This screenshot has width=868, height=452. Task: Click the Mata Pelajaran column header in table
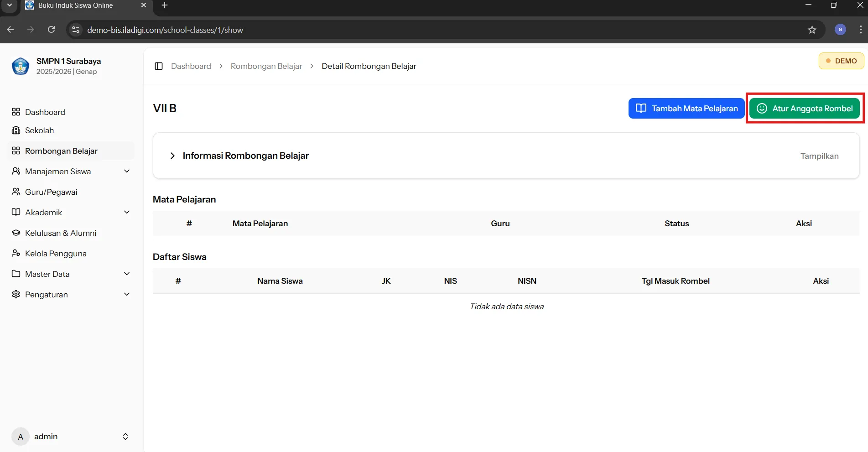pyautogui.click(x=260, y=223)
